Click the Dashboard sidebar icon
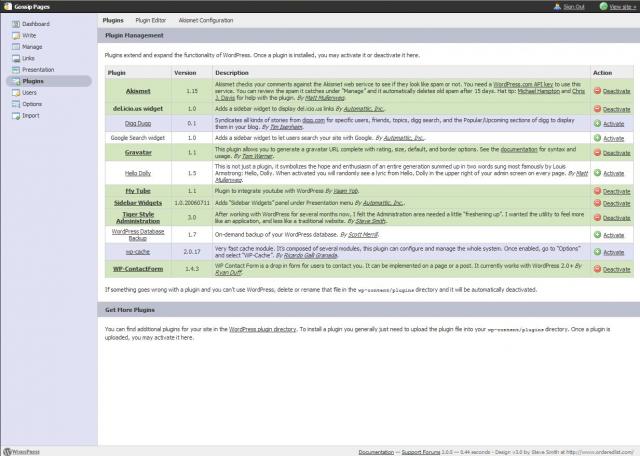The image size is (640, 456). (x=16, y=24)
